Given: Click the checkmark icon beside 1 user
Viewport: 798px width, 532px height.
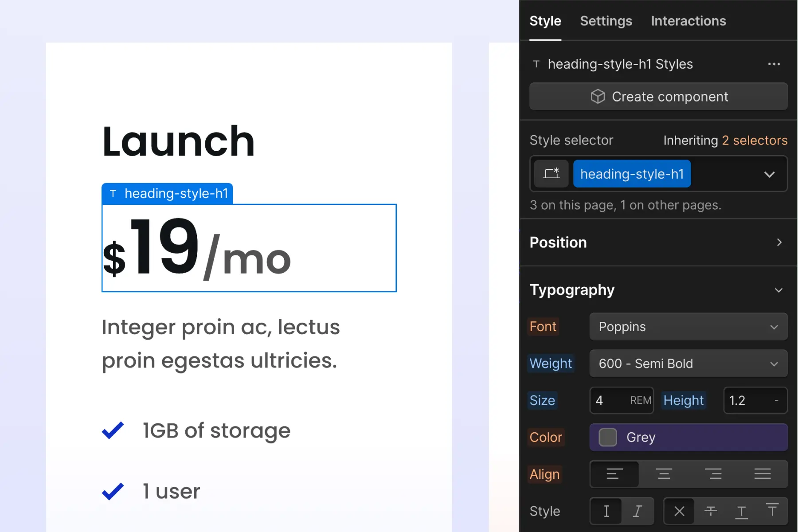Looking at the screenshot, I should click(113, 491).
